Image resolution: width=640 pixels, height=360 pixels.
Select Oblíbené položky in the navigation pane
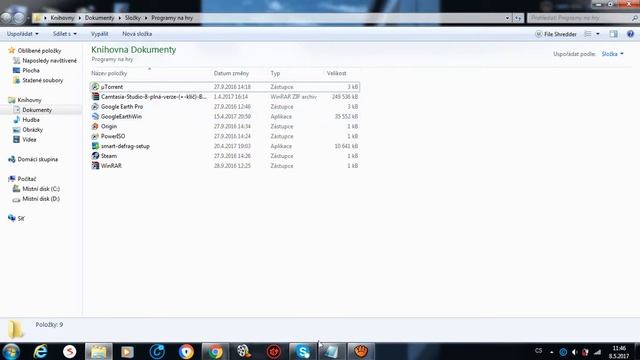pyautogui.click(x=39, y=51)
